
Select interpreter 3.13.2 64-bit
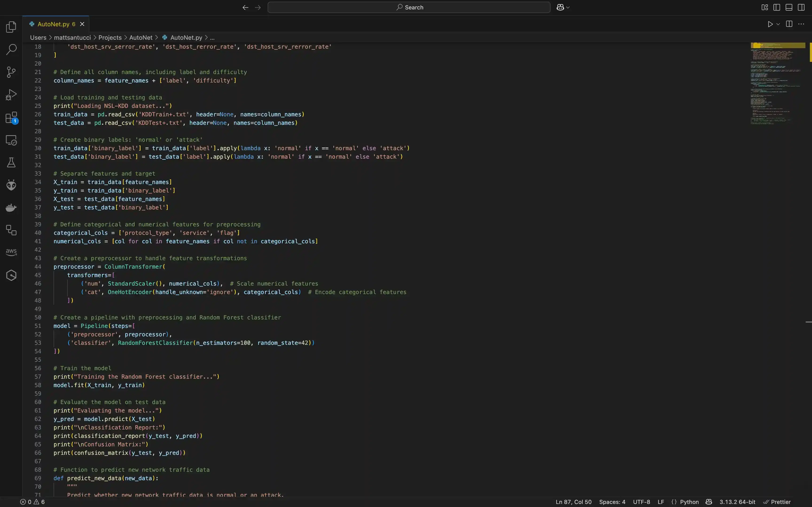(737, 502)
